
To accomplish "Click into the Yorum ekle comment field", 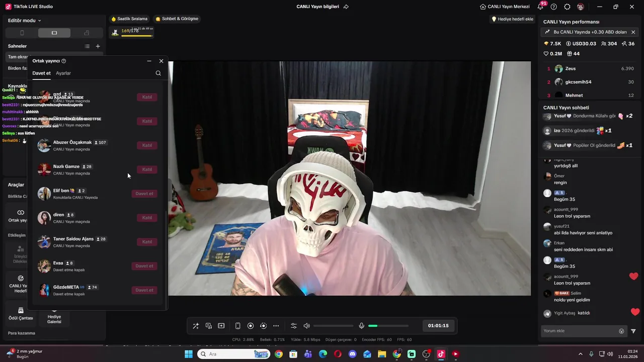I will (580, 331).
